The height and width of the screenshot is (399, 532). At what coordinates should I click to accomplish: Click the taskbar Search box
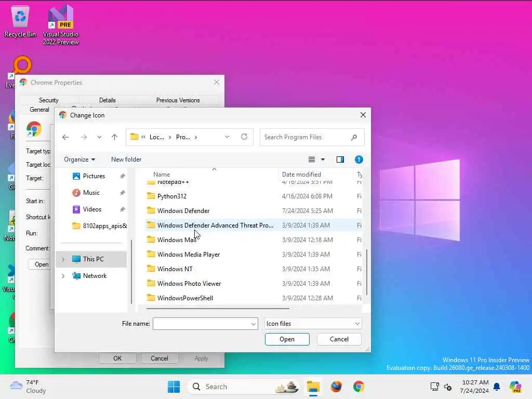pos(244,387)
